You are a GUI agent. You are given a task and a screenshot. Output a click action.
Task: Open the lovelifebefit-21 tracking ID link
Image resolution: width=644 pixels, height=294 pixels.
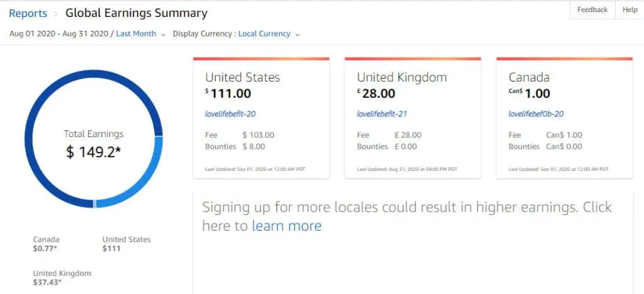pos(382,114)
